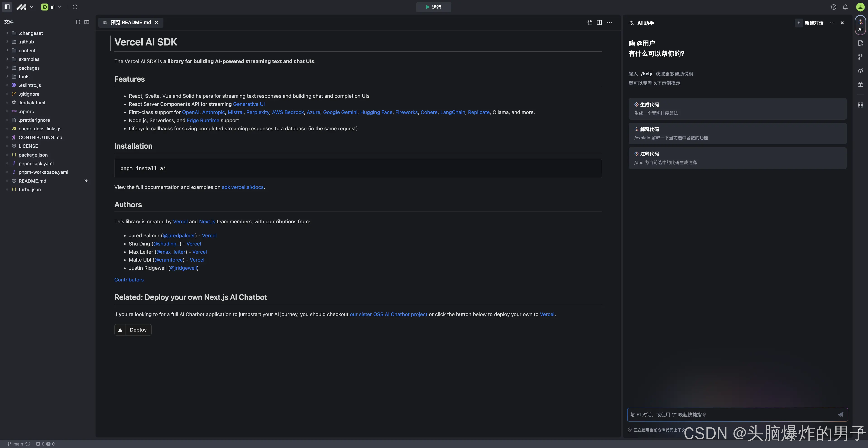Image resolution: width=868 pixels, height=448 pixels.
Task: Toggle the left sidebar panel icon
Action: pos(7,7)
